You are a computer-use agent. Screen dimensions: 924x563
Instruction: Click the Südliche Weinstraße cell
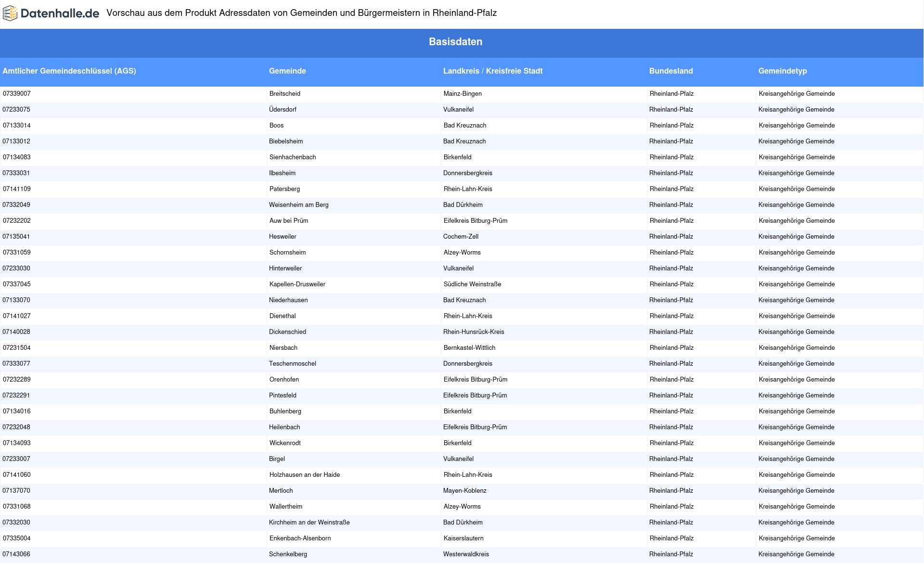pos(544,284)
